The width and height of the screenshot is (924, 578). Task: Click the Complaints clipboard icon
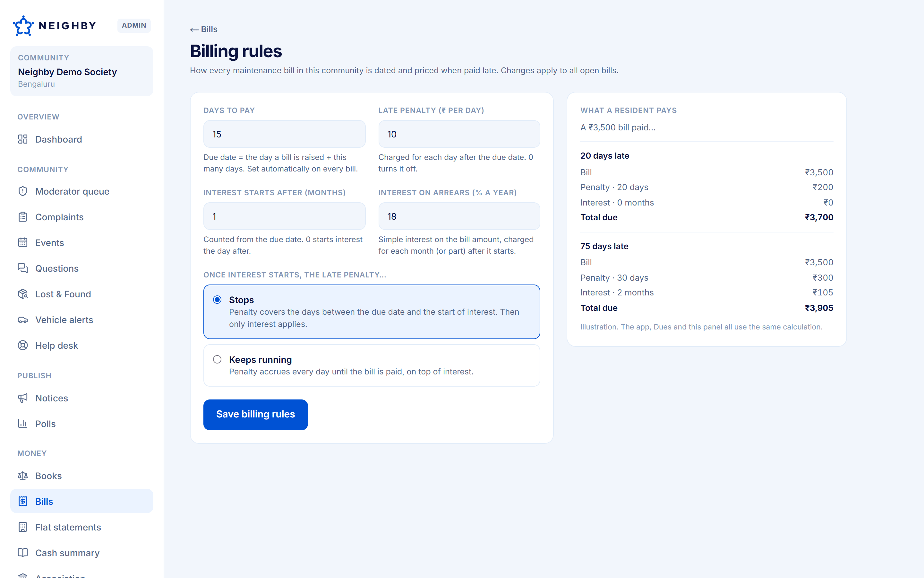click(23, 217)
